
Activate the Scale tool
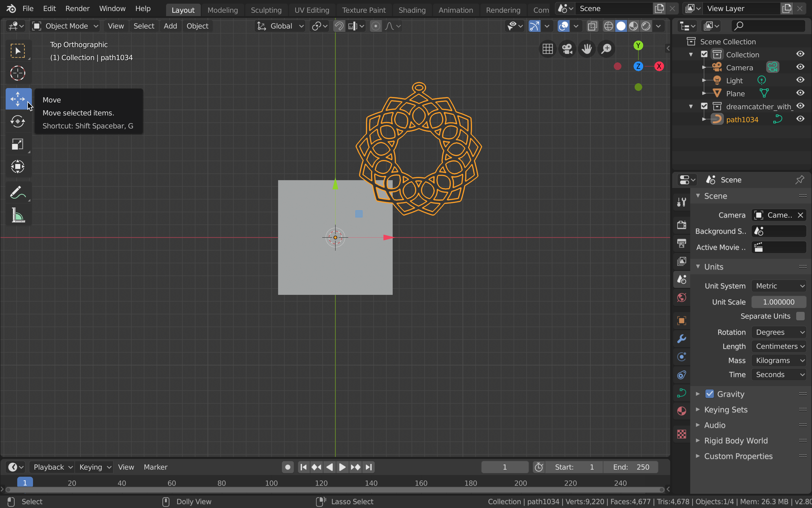[18, 144]
